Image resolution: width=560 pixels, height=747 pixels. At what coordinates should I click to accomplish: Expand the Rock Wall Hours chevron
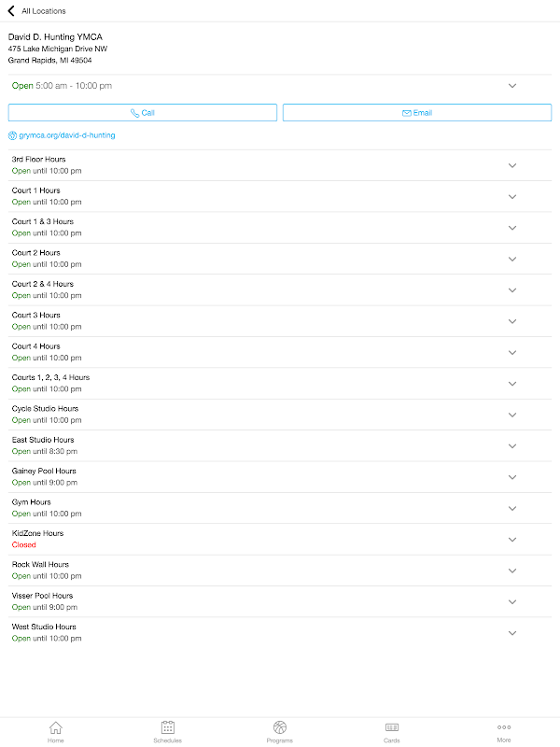click(x=512, y=571)
